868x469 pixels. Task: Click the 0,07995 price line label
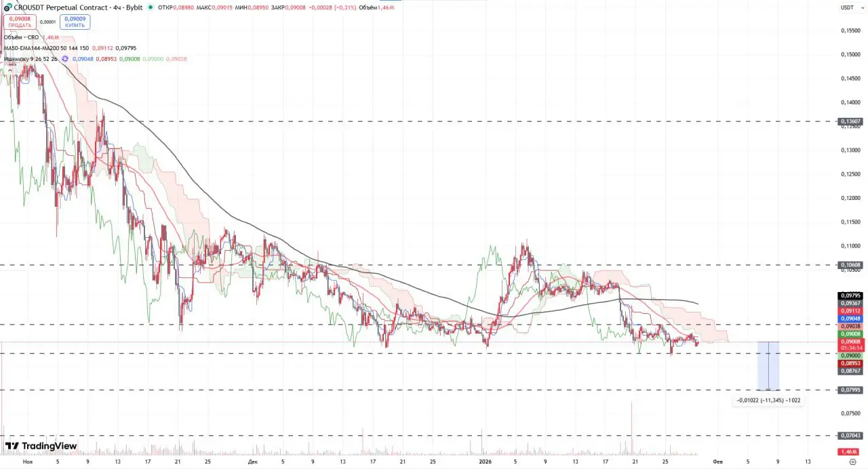(x=850, y=390)
